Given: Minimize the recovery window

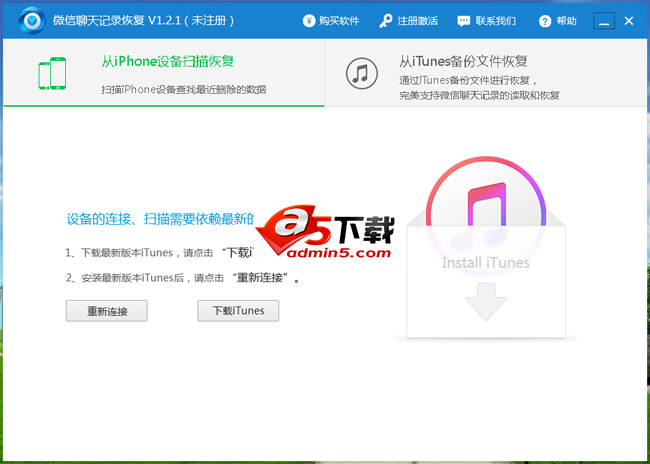Looking at the screenshot, I should pyautogui.click(x=604, y=21).
